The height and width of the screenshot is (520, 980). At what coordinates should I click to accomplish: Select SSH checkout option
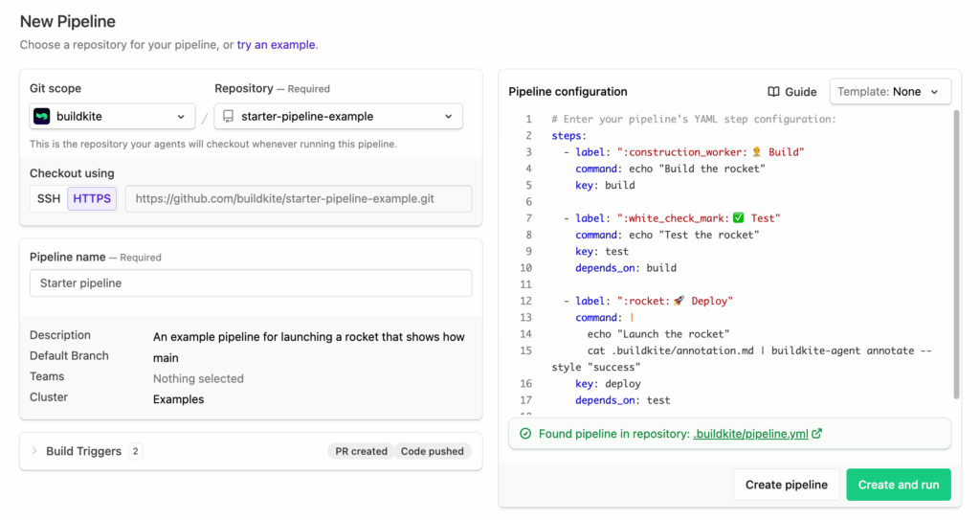(49, 198)
